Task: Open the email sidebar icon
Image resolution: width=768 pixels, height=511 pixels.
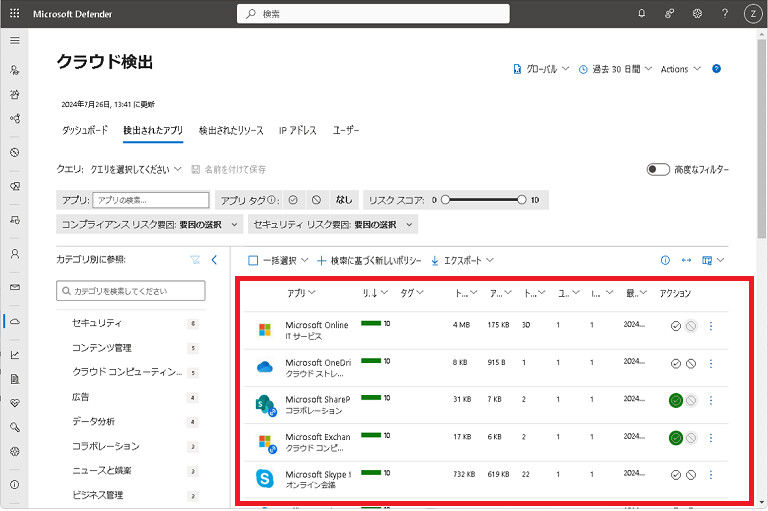Action: tap(15, 287)
